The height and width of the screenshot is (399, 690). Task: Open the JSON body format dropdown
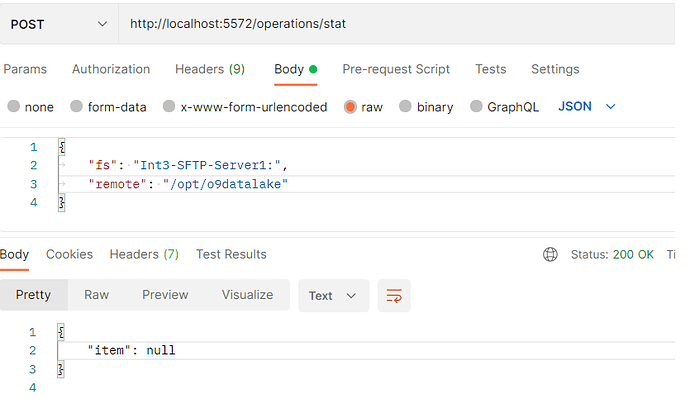587,106
